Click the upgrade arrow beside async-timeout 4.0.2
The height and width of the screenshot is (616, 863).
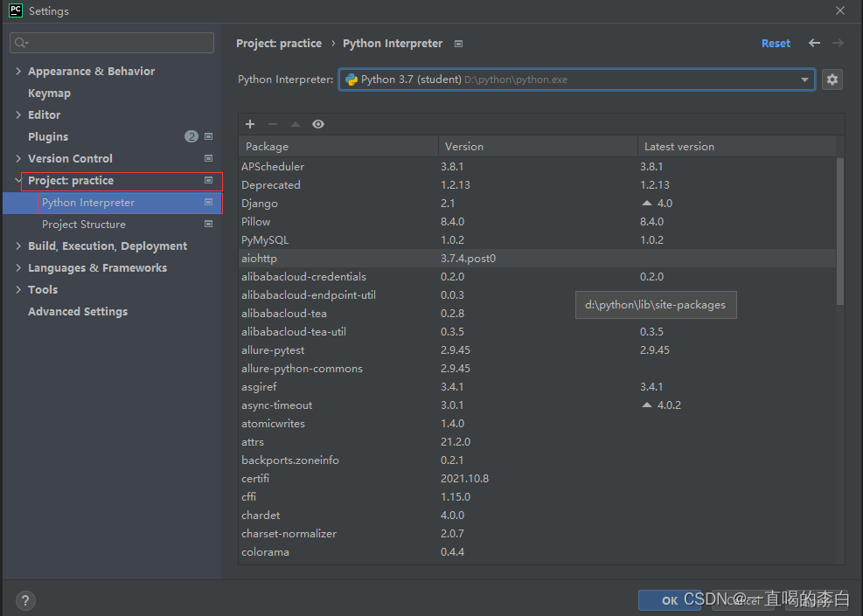coord(647,405)
